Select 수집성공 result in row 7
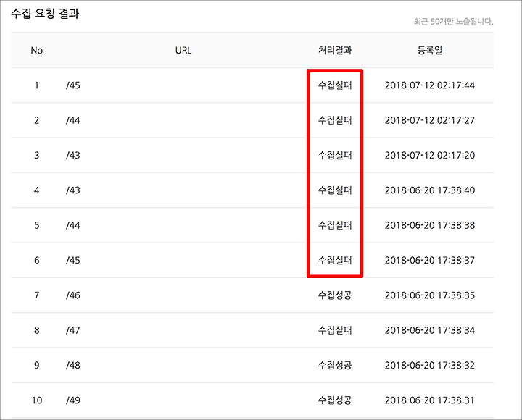Screen dimensions: 522x420 (x=335, y=295)
